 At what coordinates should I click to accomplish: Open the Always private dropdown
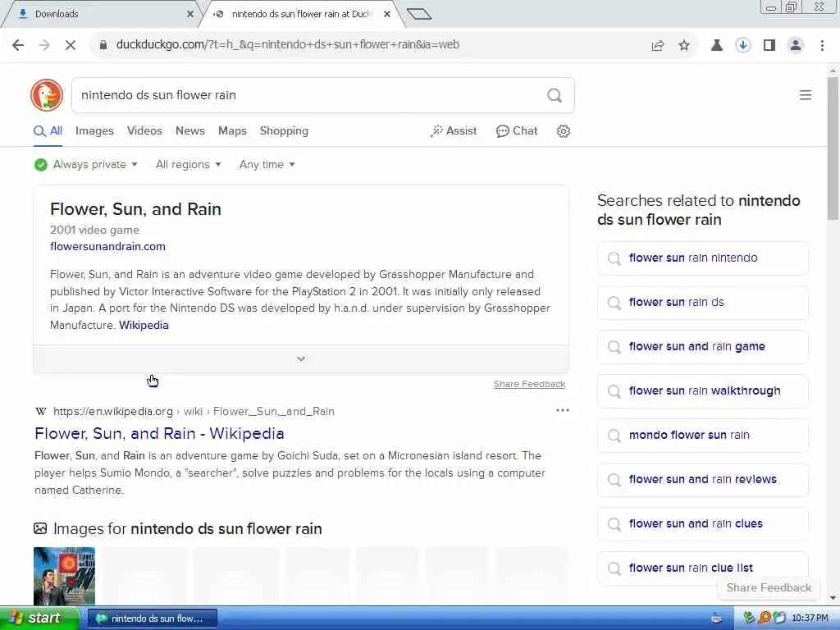86,164
